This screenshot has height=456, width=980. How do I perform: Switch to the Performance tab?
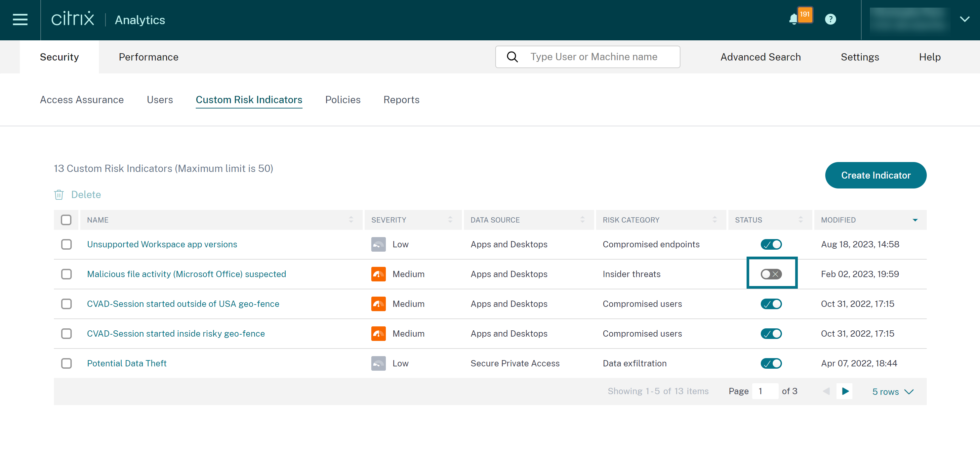(x=148, y=57)
